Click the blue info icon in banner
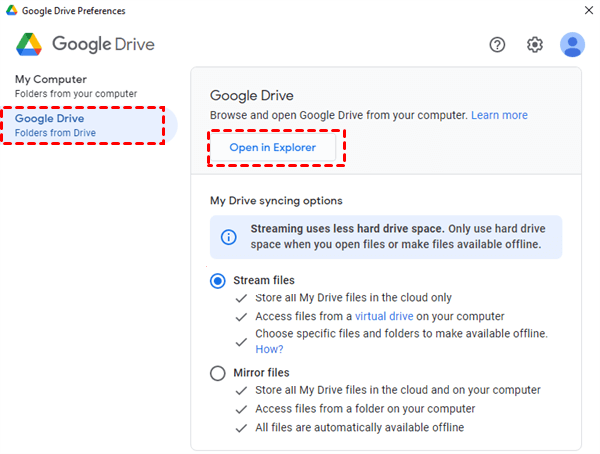This screenshot has width=600, height=454. point(229,237)
